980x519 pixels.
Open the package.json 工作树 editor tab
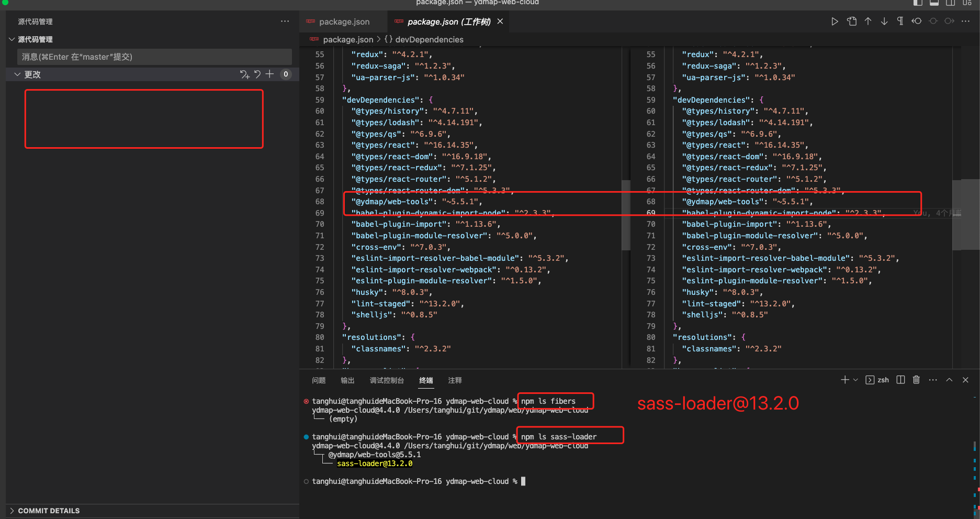(x=447, y=21)
